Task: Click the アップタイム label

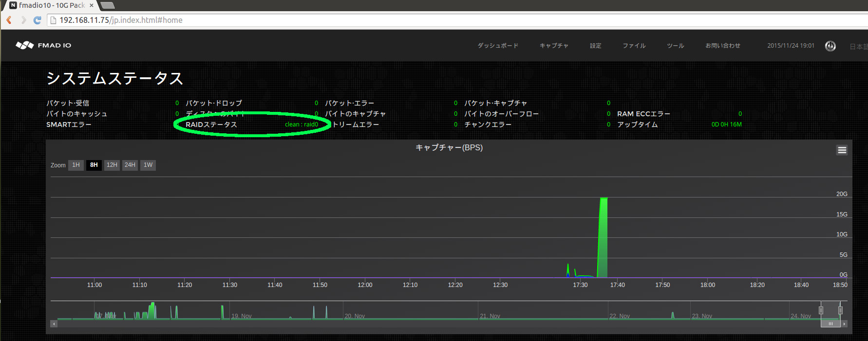Action: pyautogui.click(x=637, y=125)
